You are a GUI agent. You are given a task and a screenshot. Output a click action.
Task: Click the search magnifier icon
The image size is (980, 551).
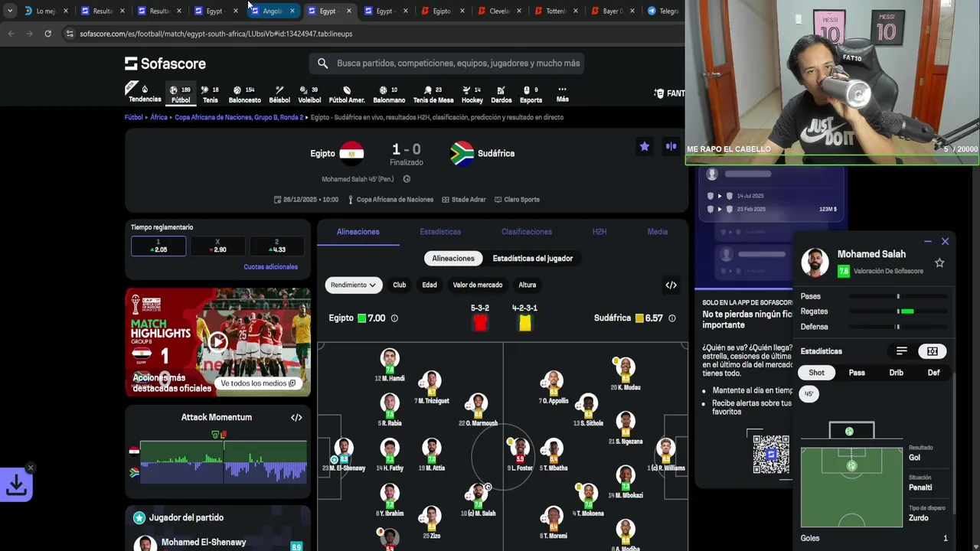(x=322, y=64)
